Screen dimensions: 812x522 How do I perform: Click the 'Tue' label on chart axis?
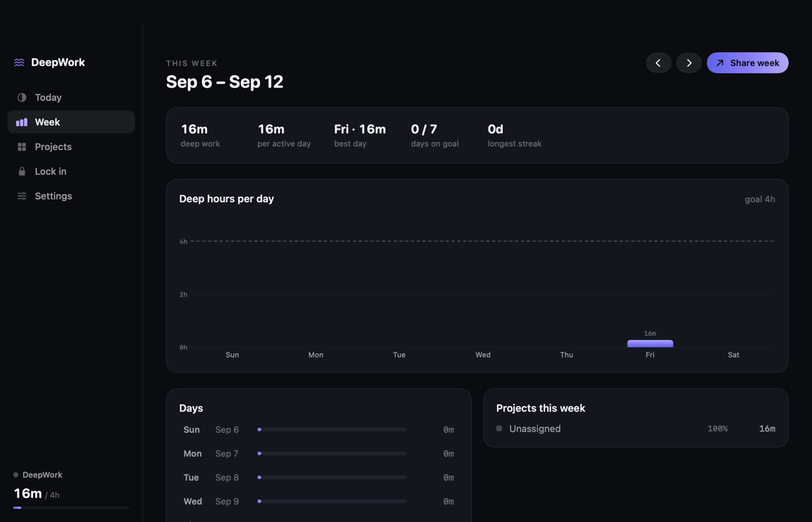[399, 355]
